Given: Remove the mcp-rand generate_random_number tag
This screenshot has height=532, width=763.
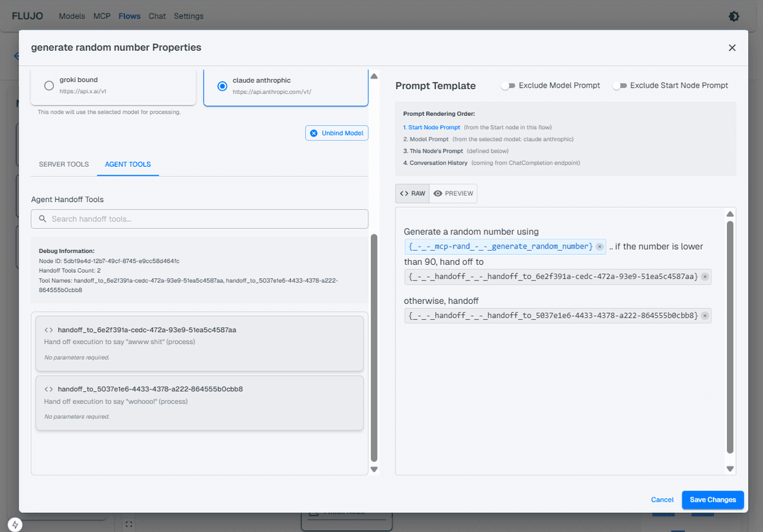Looking at the screenshot, I should pyautogui.click(x=600, y=247).
